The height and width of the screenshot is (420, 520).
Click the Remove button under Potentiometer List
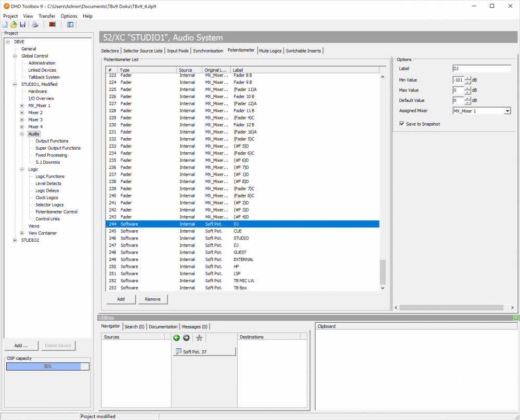(153, 299)
